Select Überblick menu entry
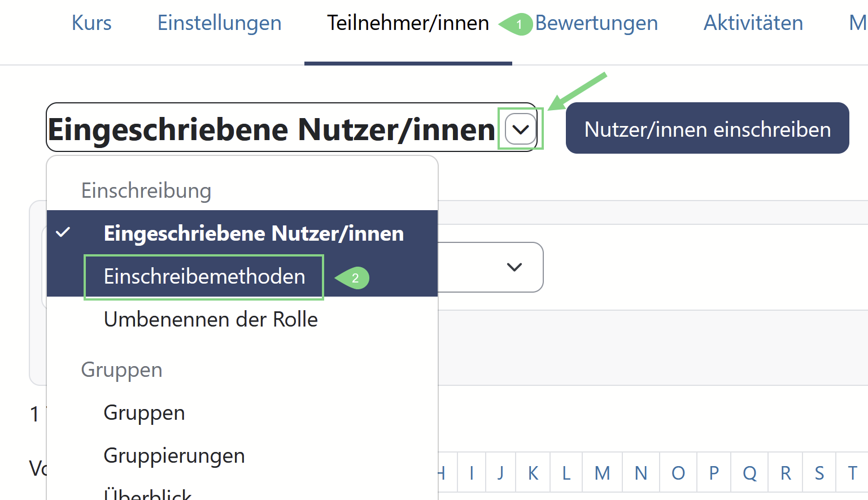Screen dimensions: 868x500 (147, 493)
